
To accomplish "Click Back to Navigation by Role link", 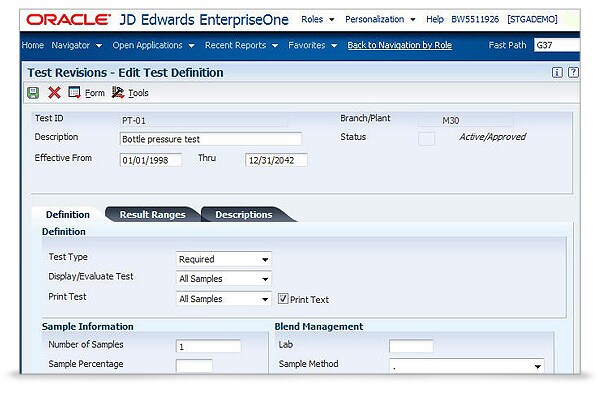I will tap(400, 45).
